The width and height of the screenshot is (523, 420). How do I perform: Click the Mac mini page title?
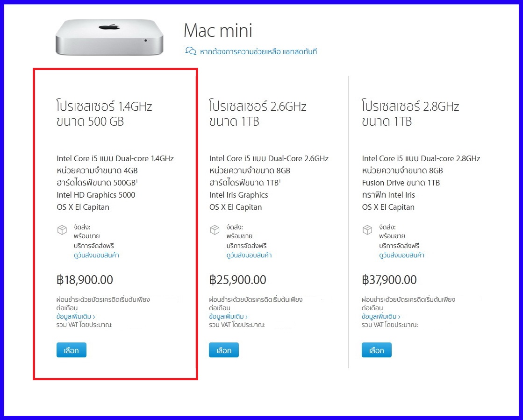click(x=218, y=31)
